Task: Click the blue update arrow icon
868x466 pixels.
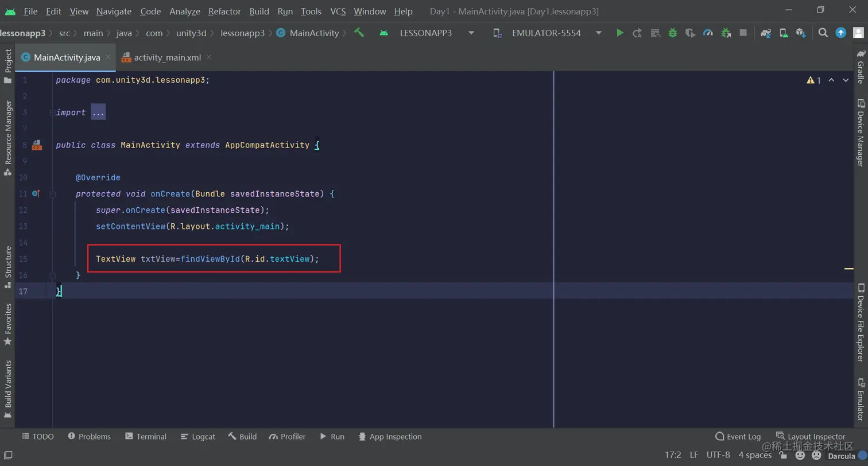Action: tap(841, 33)
